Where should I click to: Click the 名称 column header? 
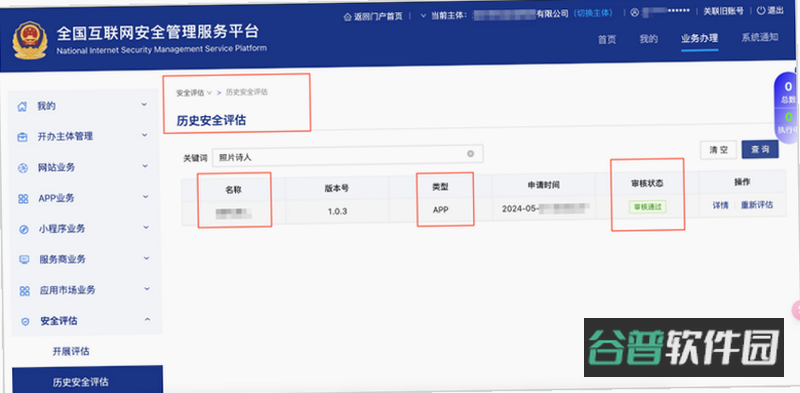233,189
